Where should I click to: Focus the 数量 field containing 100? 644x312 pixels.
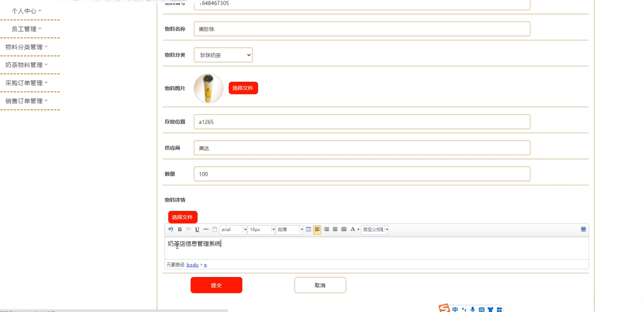coord(362,174)
